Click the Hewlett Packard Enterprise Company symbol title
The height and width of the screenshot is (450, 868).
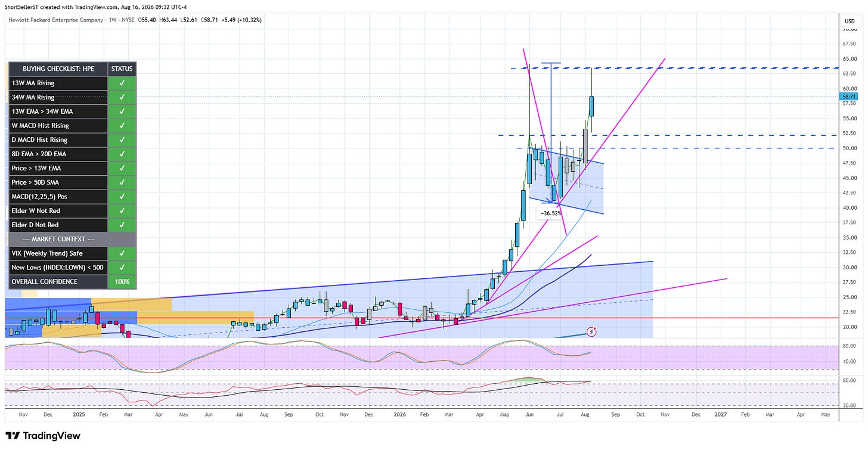pos(55,20)
